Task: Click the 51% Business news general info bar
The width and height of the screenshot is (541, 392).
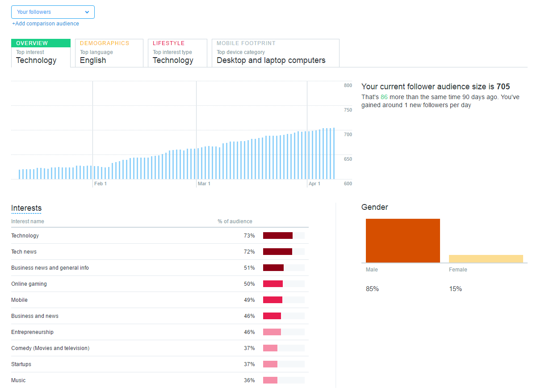Action: 273,268
